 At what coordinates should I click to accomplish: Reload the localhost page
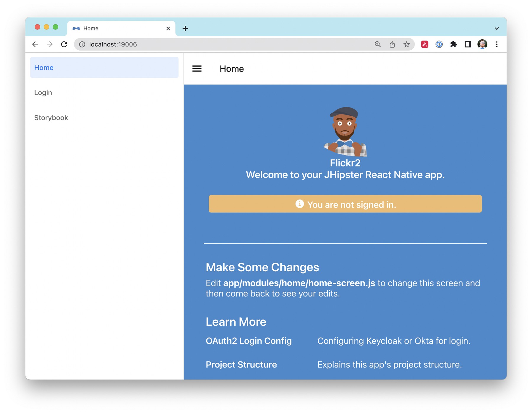click(64, 44)
